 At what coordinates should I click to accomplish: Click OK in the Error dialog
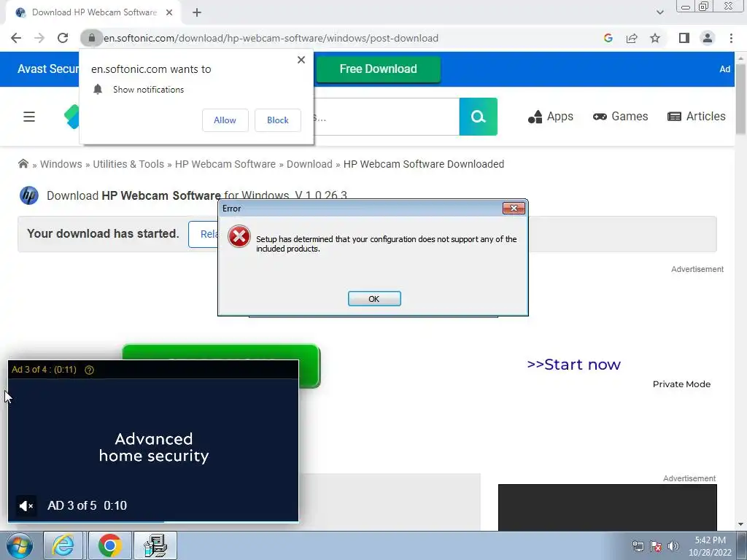tap(374, 298)
